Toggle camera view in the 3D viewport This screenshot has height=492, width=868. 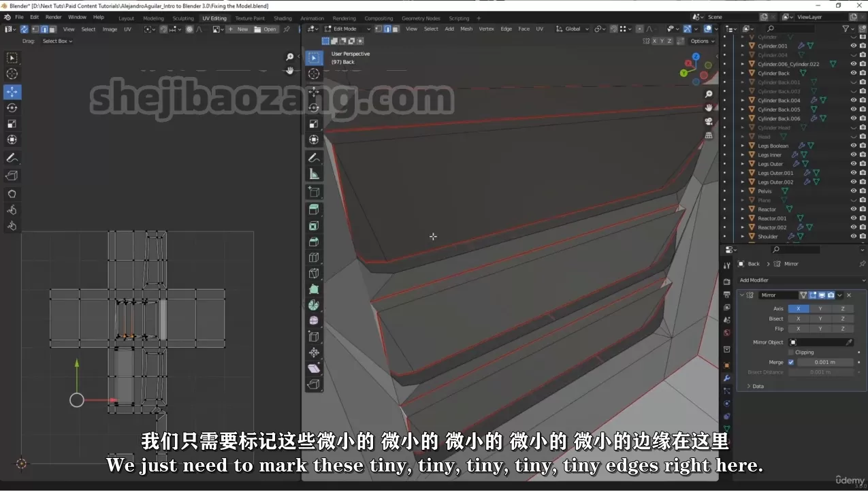709,121
